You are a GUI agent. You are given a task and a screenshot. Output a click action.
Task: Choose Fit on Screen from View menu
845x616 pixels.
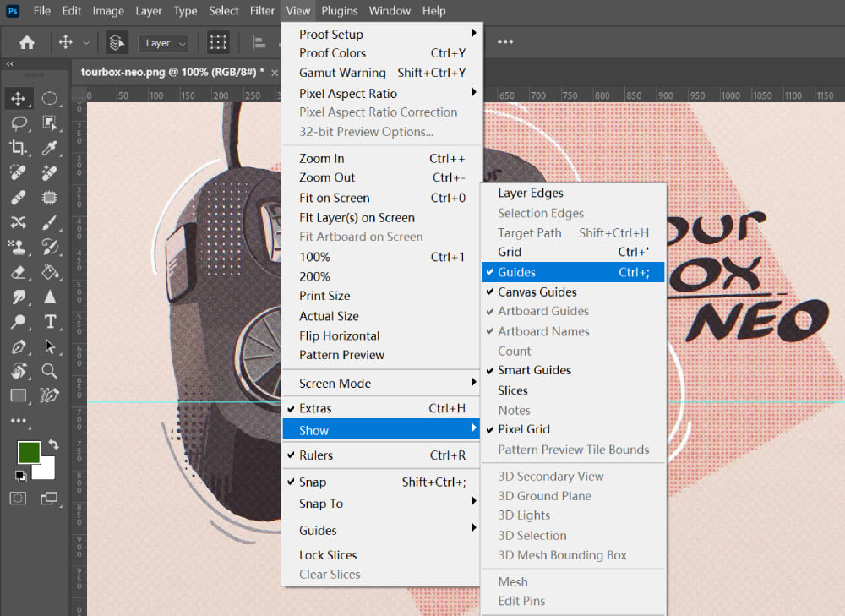[334, 198]
